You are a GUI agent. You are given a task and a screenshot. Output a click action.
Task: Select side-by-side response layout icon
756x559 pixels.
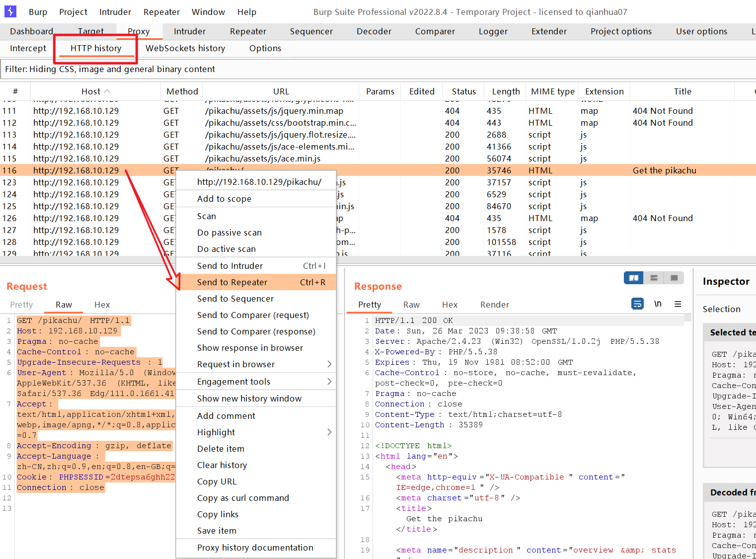tap(634, 278)
